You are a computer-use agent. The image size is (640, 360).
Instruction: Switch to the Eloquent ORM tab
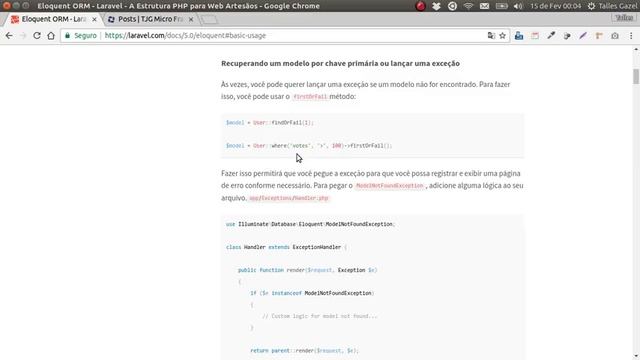click(x=54, y=19)
